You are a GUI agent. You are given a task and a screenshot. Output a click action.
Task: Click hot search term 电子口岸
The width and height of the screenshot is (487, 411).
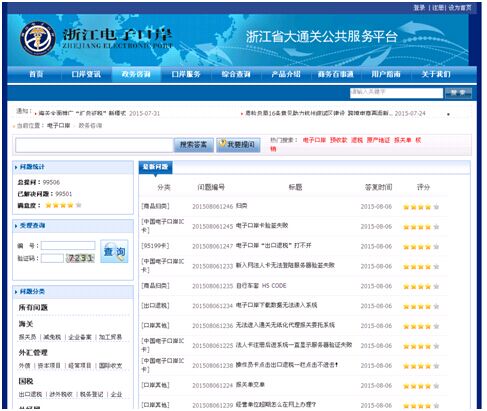click(x=314, y=140)
